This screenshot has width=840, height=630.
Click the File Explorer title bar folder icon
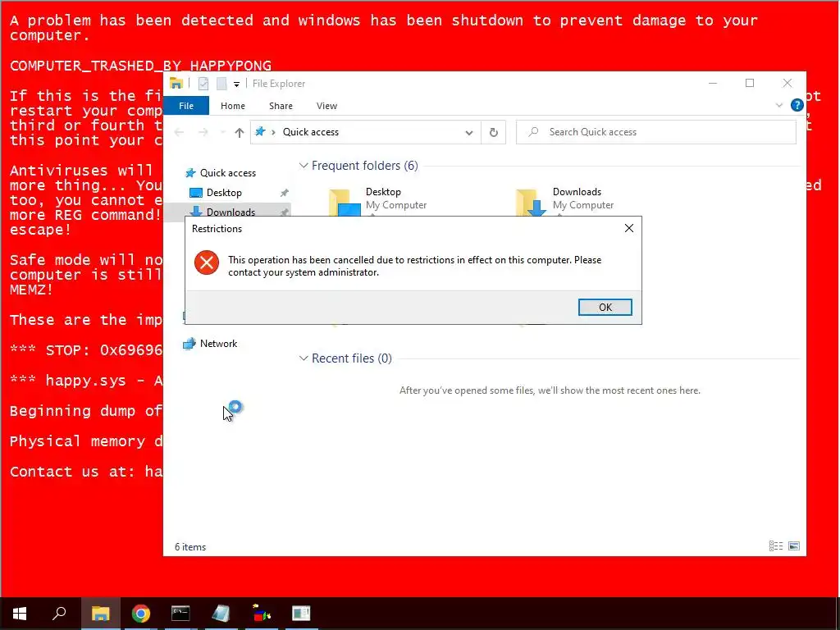pyautogui.click(x=176, y=83)
